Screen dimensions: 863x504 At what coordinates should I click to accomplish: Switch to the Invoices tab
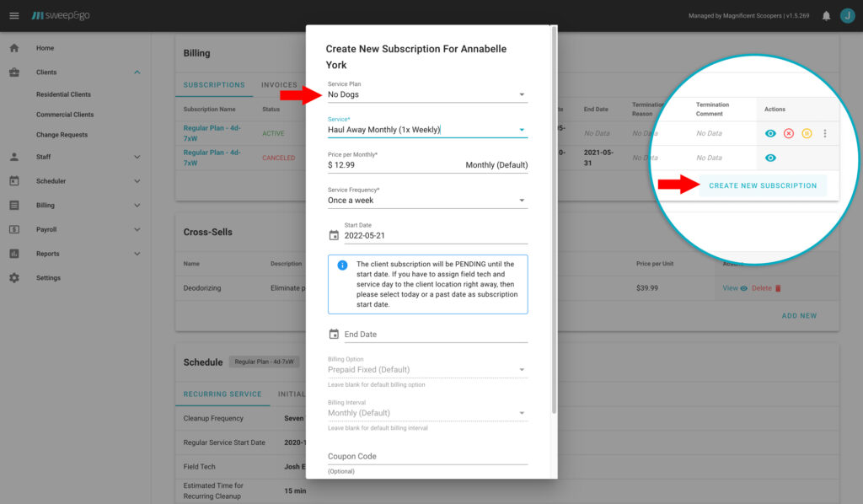tap(277, 84)
